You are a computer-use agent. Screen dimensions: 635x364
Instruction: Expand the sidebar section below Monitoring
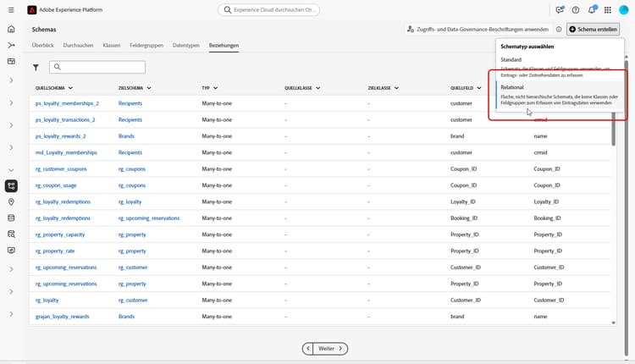coord(11,269)
